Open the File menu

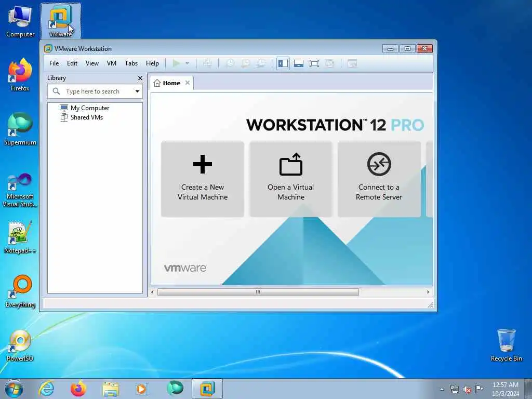tap(54, 63)
